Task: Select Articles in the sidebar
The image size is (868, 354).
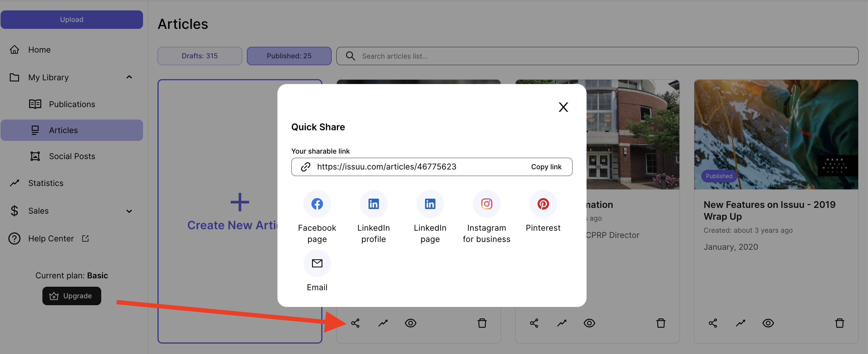Action: coord(72,130)
